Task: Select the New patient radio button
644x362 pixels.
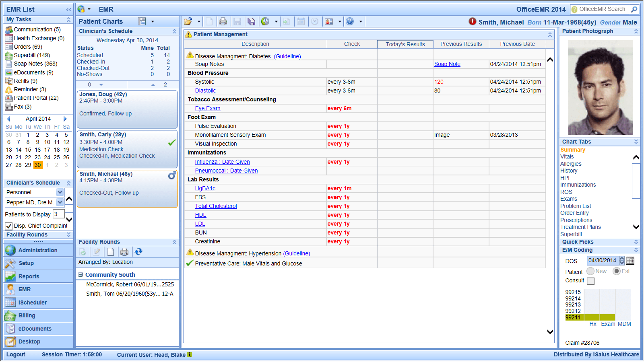Action: (x=590, y=271)
